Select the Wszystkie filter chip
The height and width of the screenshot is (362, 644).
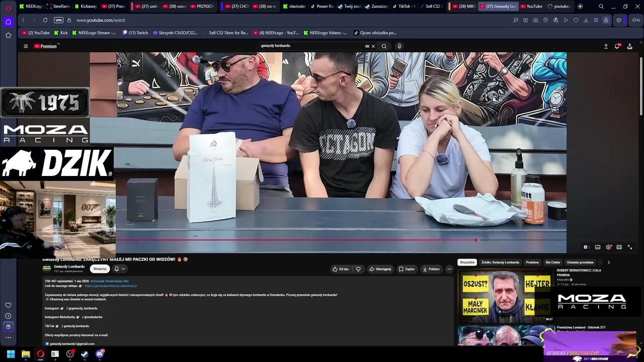coord(467,262)
